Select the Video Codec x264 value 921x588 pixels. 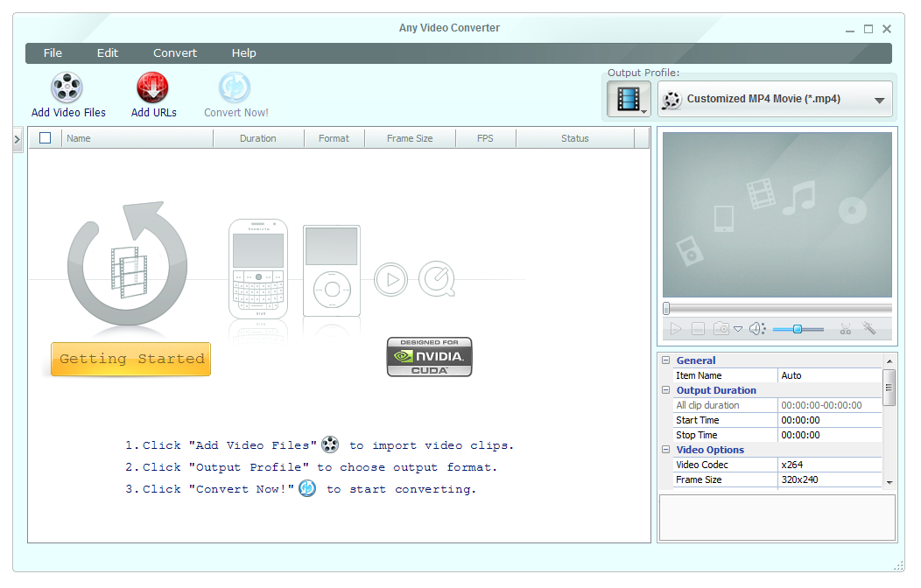[829, 465]
